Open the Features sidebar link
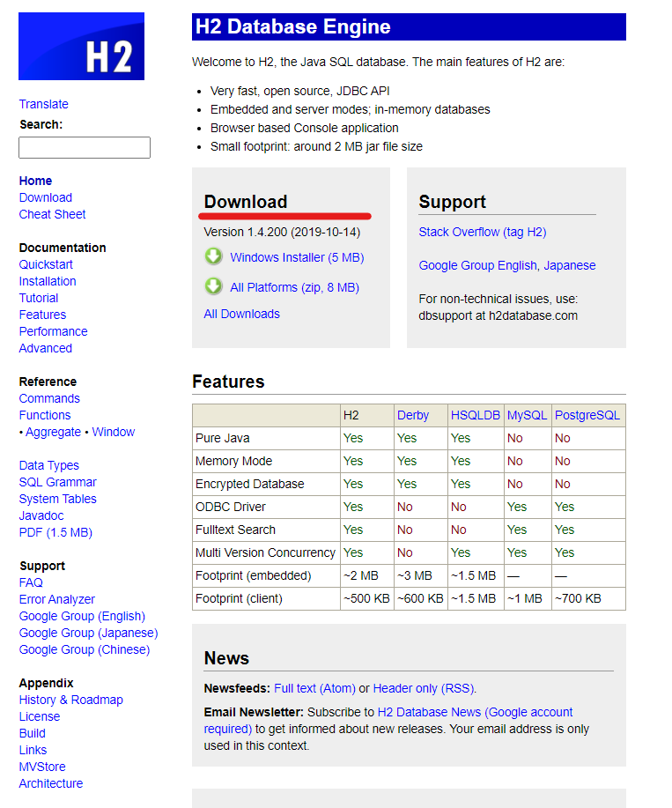The image size is (672, 808). pos(43,315)
